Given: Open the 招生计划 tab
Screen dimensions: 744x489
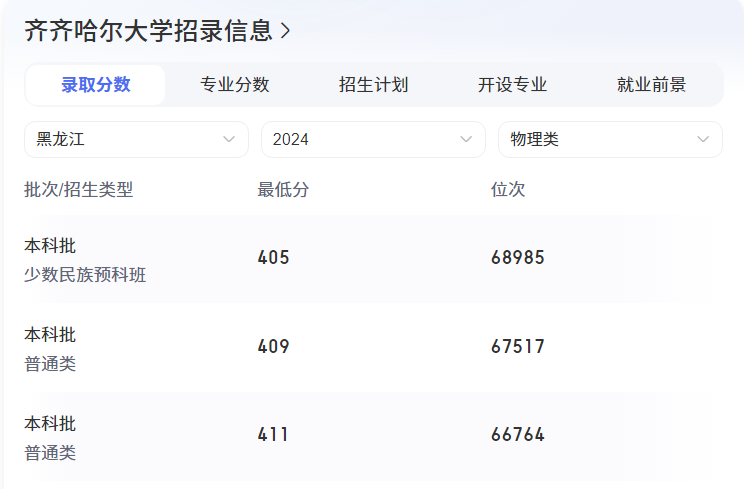Looking at the screenshot, I should tap(373, 85).
